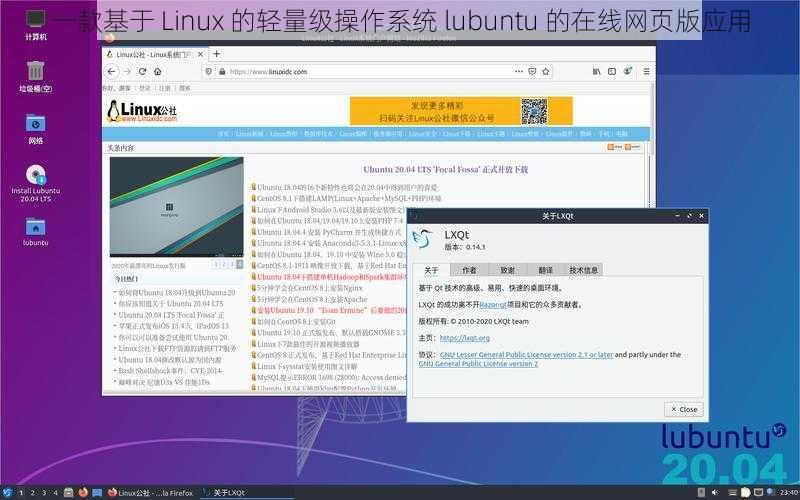Switch to virtual desktop 2
This screenshot has height=500, width=800.
[x=33, y=493]
